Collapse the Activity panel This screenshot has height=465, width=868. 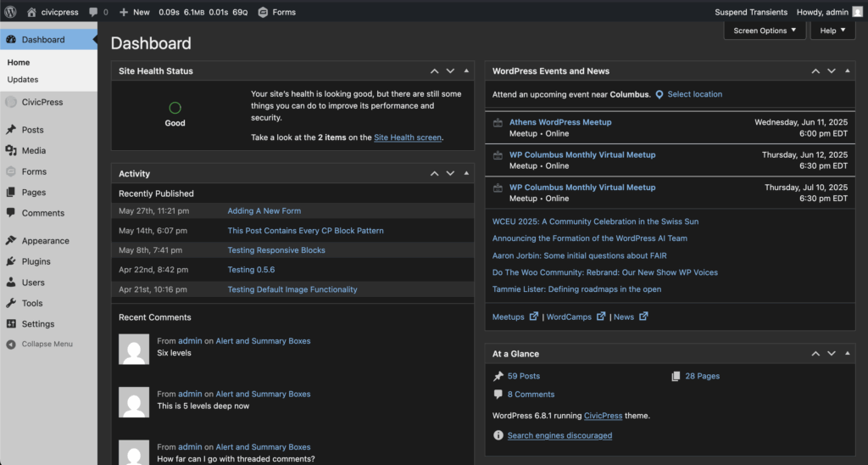(466, 173)
